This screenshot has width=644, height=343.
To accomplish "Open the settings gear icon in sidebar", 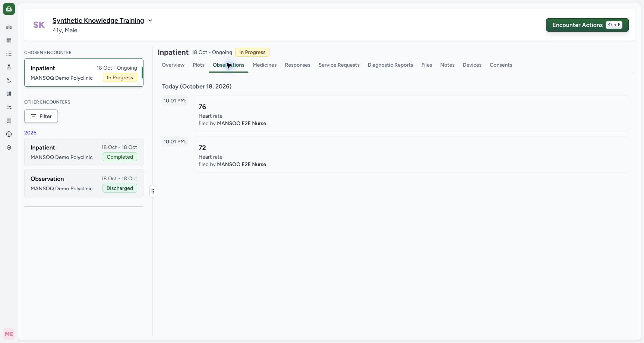I will [x=9, y=147].
